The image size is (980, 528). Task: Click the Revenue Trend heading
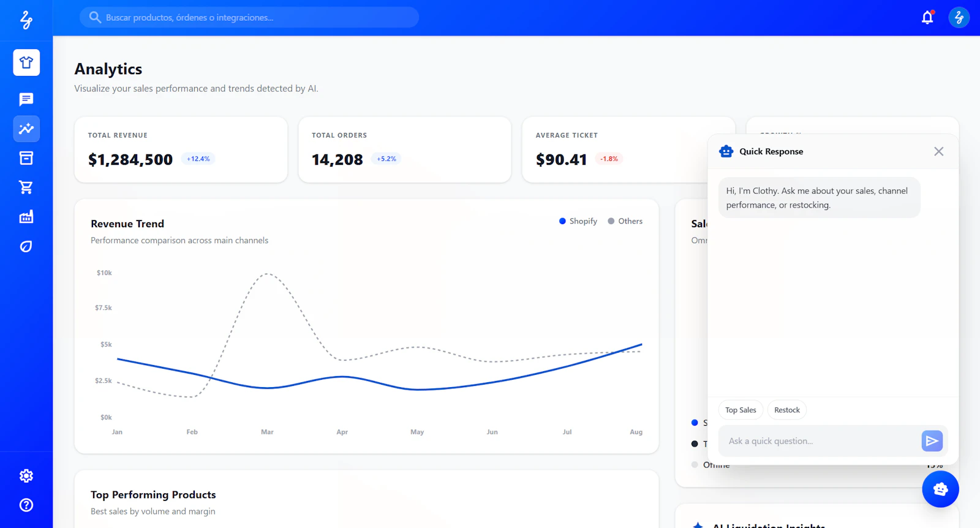(127, 224)
